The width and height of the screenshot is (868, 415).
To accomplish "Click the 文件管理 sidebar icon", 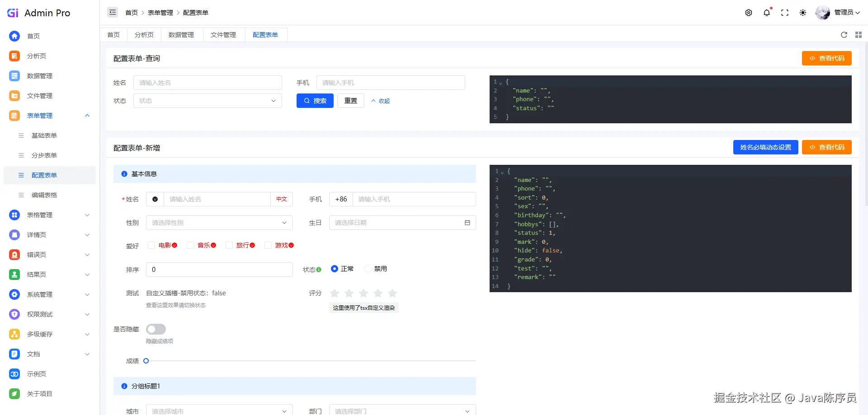I will [14, 96].
